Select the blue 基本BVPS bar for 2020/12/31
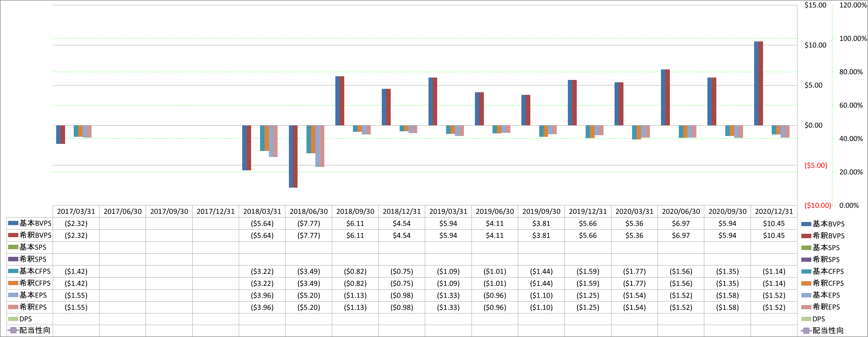 click(756, 84)
